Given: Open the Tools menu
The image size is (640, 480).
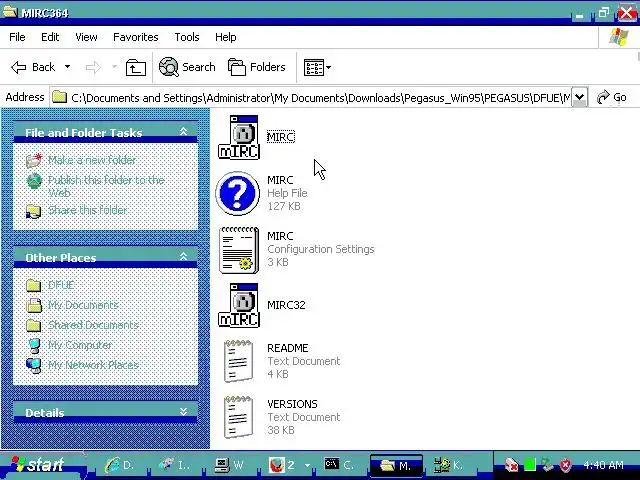Looking at the screenshot, I should [187, 37].
